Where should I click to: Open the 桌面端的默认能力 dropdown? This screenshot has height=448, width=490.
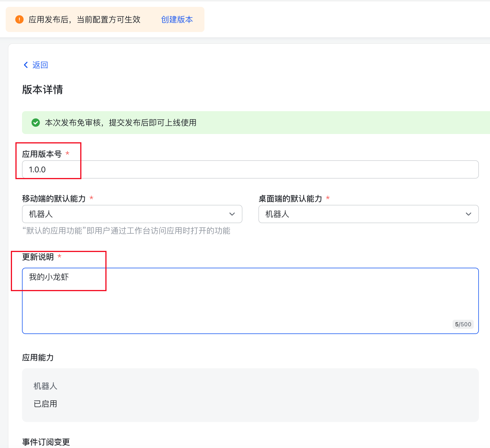368,214
